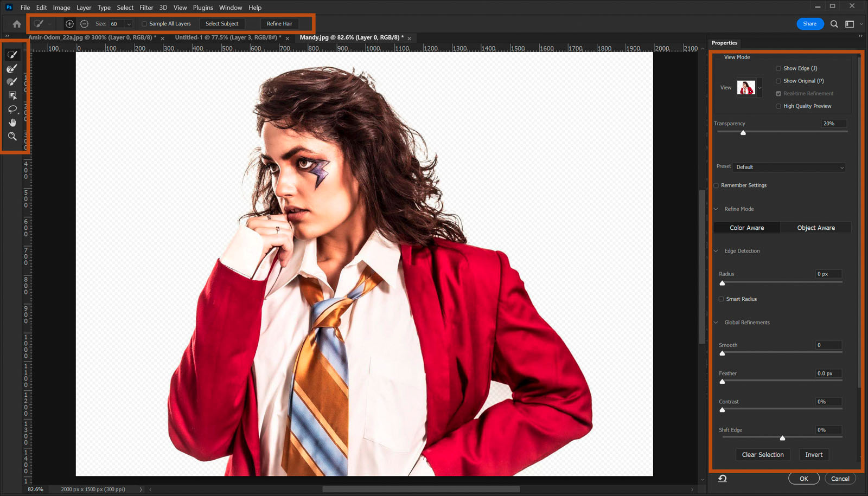Viewport: 868px width, 496px height.
Task: Activate the Hand tool
Action: [12, 123]
